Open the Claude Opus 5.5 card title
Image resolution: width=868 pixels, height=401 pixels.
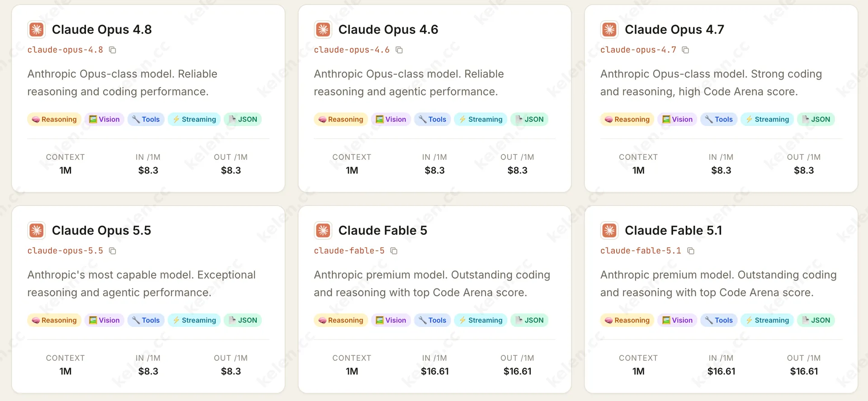(102, 230)
